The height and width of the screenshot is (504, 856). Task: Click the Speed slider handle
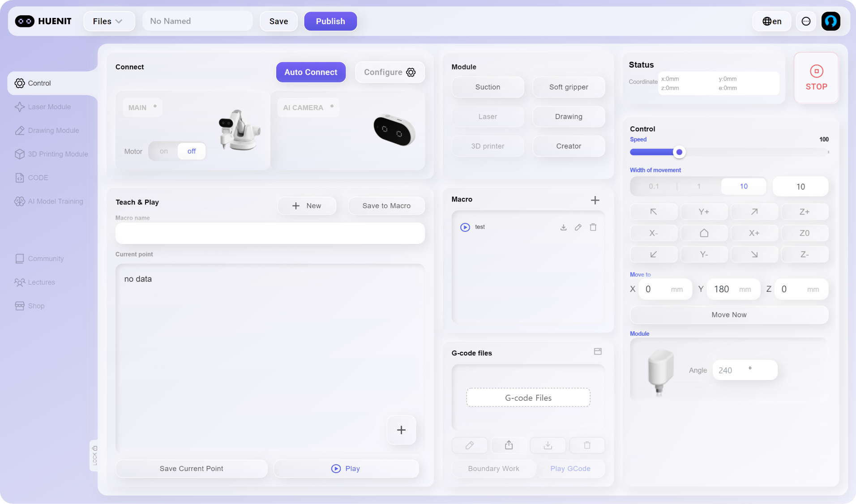pos(679,152)
